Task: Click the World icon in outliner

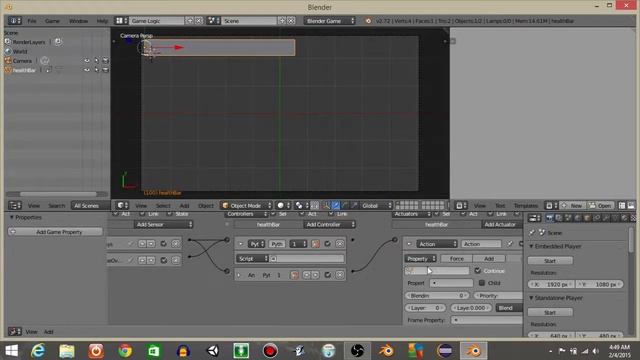Action: pos(8,51)
